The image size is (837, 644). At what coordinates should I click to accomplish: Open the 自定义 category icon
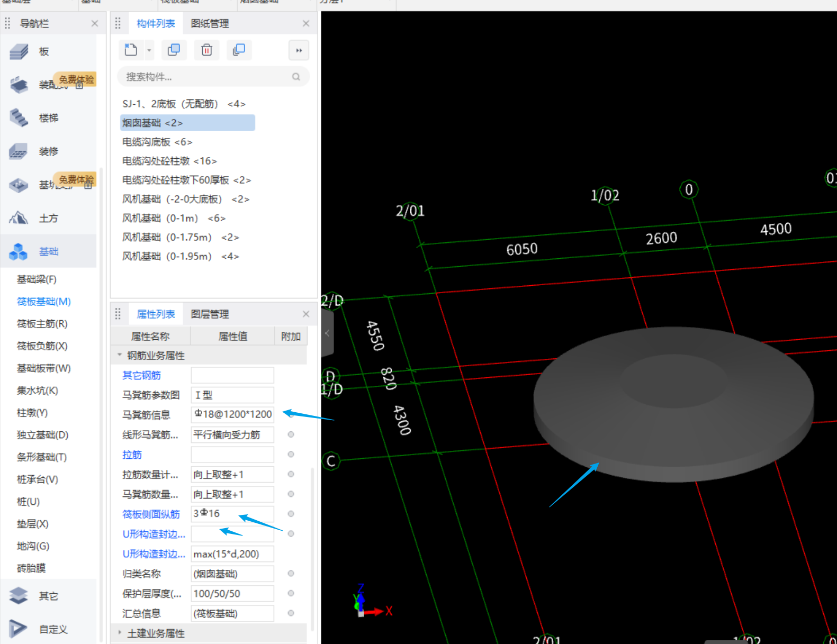pos(19,629)
